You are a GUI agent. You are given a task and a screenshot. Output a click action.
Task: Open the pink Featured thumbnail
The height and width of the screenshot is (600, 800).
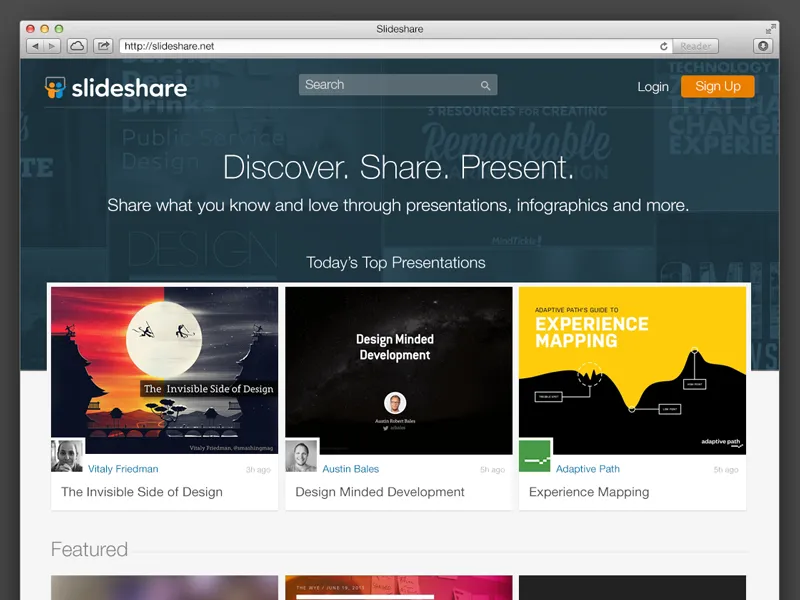(x=398, y=588)
